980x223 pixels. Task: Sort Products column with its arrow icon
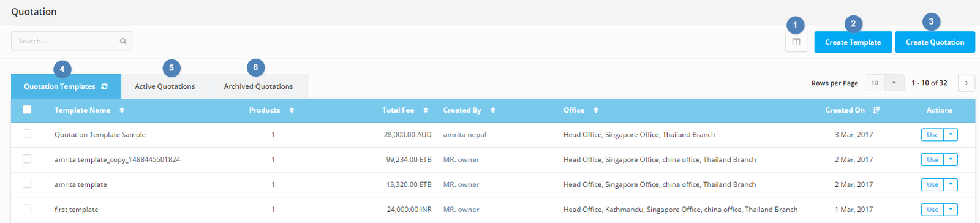coord(292,110)
